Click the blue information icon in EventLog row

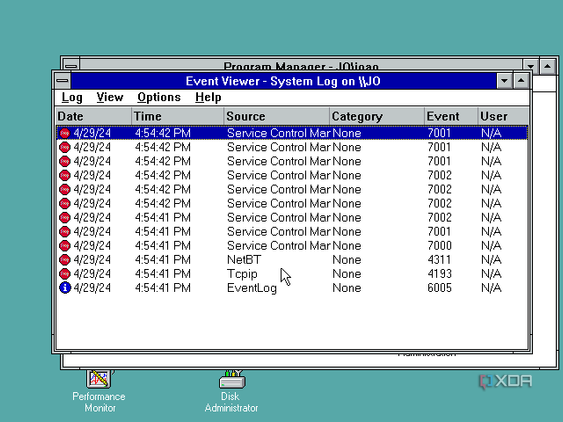65,288
